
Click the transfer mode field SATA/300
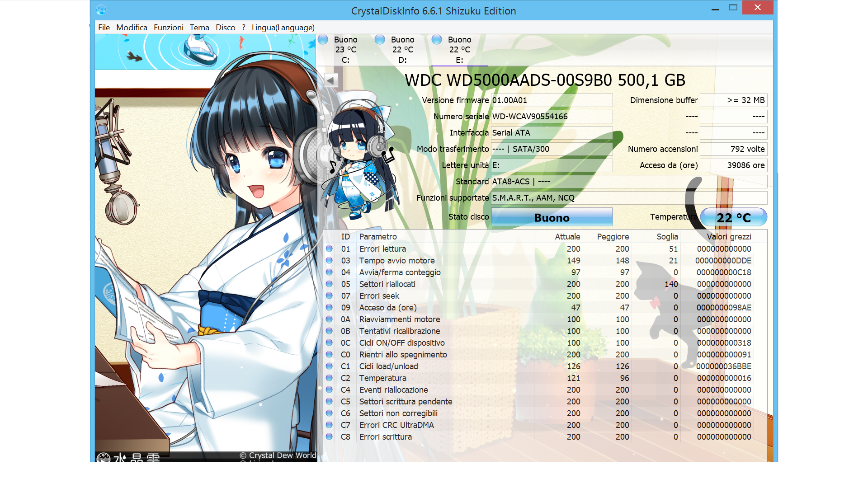(552, 149)
